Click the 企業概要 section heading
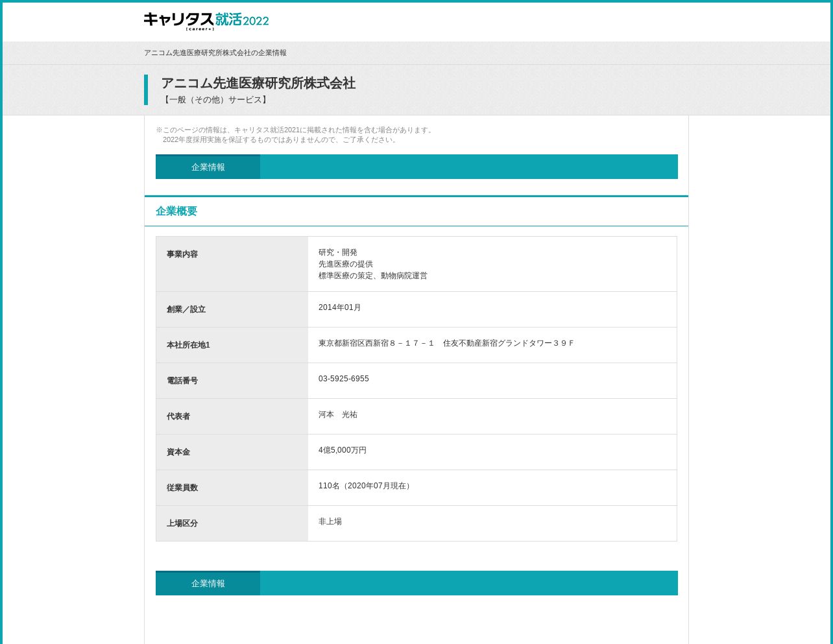The width and height of the screenshot is (833, 644). point(176,211)
